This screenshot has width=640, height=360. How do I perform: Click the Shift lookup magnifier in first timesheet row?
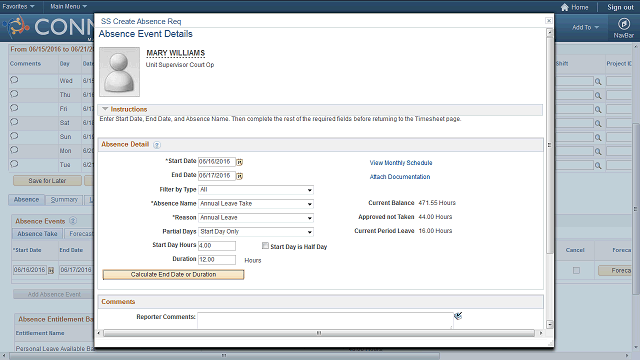[x=598, y=82]
